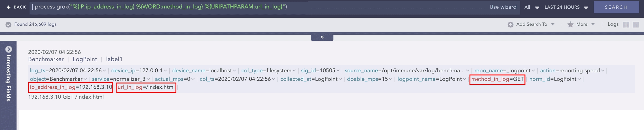Select the method_in_log field name
This screenshot has height=130, width=644.
[490, 79]
